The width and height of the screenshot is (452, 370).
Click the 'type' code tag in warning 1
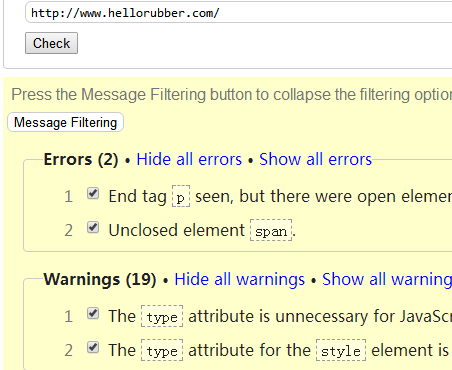(x=162, y=316)
